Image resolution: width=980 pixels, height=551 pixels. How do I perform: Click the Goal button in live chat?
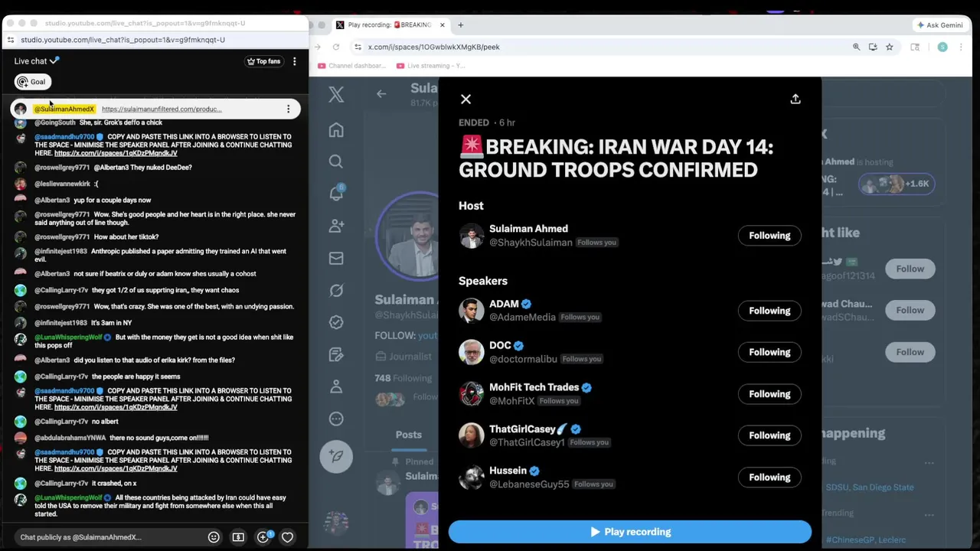(x=32, y=81)
